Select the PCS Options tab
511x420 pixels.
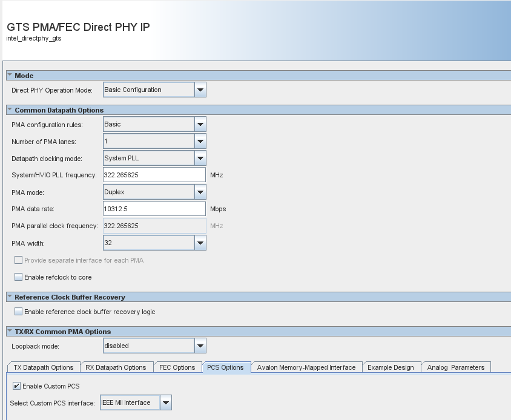point(225,367)
